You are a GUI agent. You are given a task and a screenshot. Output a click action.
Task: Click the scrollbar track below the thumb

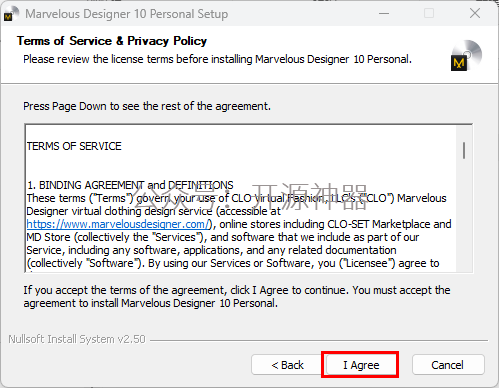[x=464, y=217]
